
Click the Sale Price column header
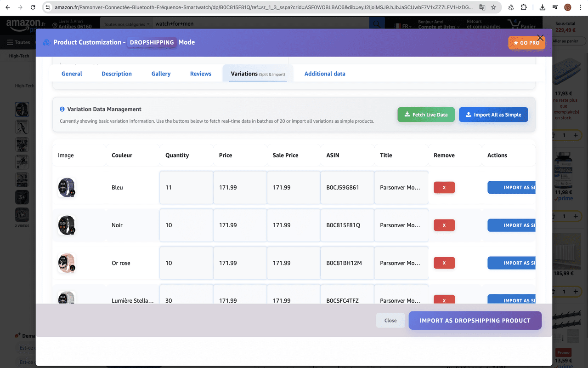pos(285,155)
